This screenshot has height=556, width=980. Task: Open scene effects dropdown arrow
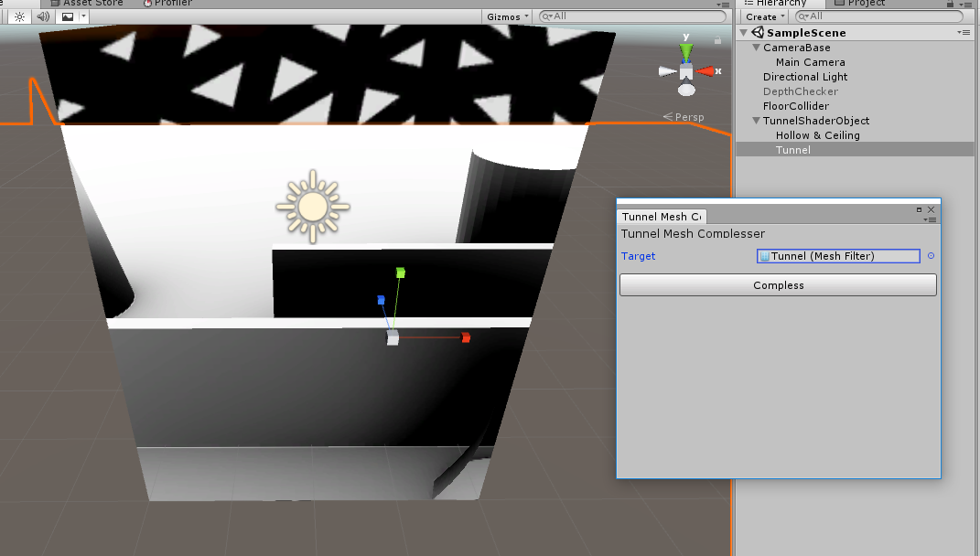(x=83, y=16)
